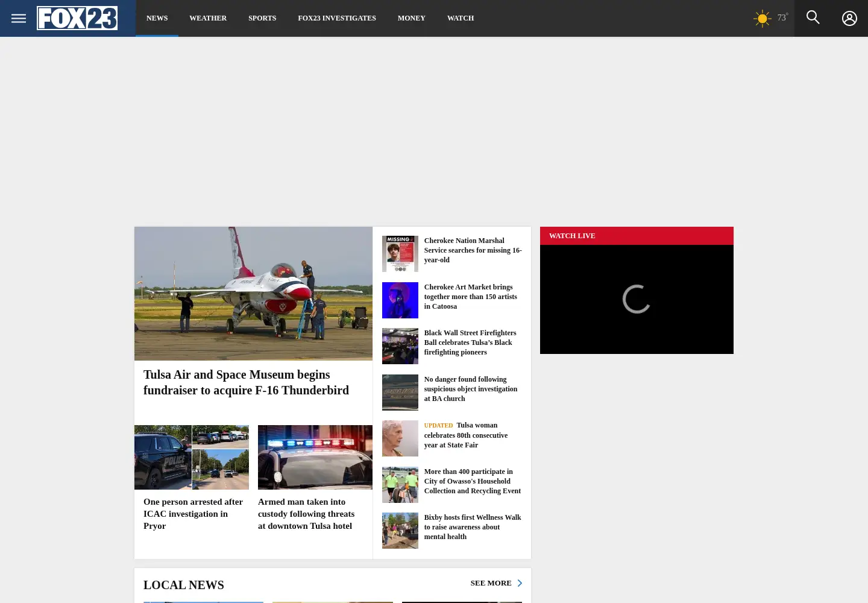868x603 pixels.
Task: Open Black Wall Street Firefighters Ball story
Action: coord(470,343)
